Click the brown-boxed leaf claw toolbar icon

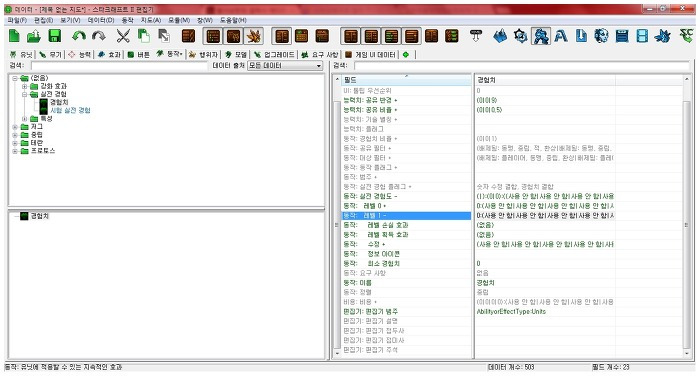pos(254,36)
